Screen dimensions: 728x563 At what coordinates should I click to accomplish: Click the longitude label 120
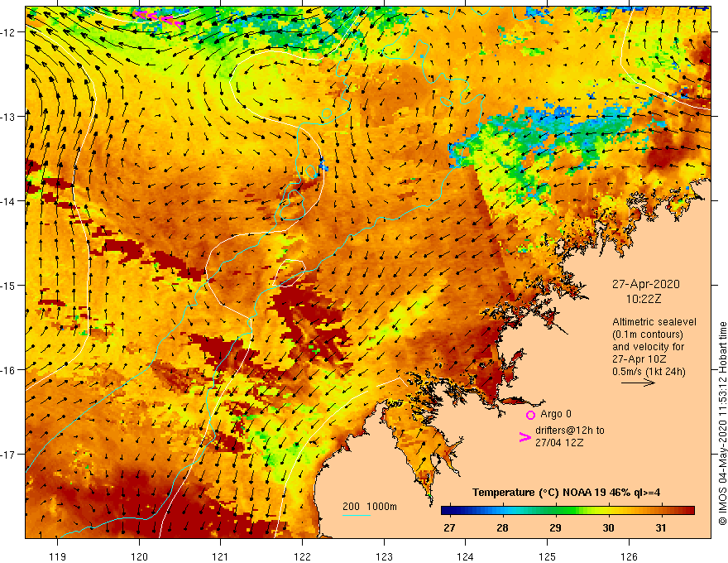point(139,556)
